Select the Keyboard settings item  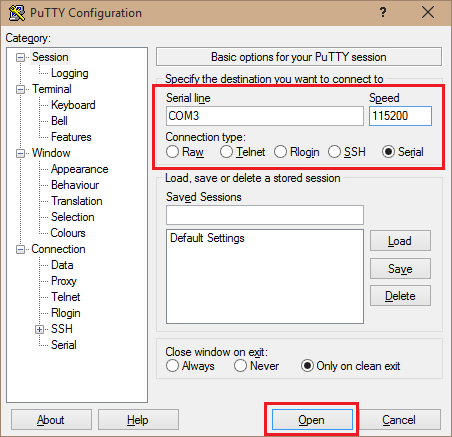[73, 105]
